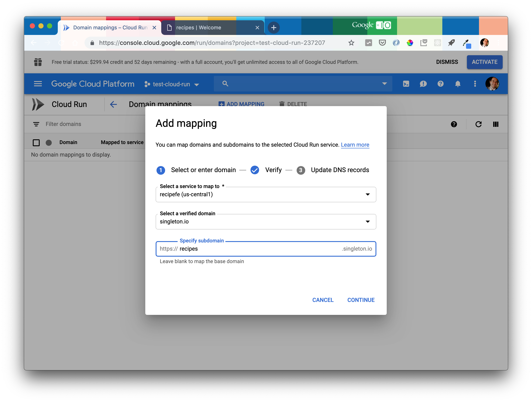The width and height of the screenshot is (532, 402).
Task: Click the column display toggle icon
Action: click(x=496, y=124)
